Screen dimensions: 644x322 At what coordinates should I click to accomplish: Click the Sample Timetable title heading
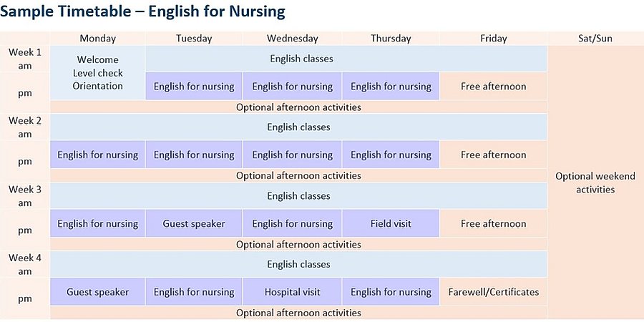(x=143, y=11)
